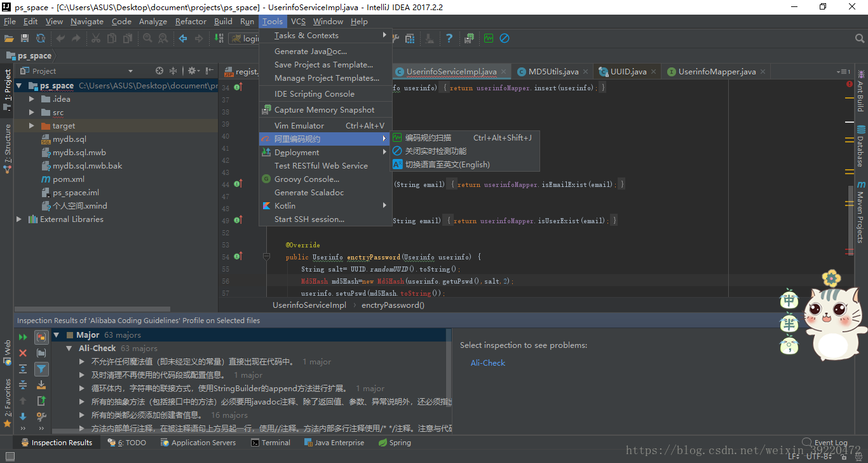
Task: Rerun inspection with green double-arrow icon
Action: (23, 337)
